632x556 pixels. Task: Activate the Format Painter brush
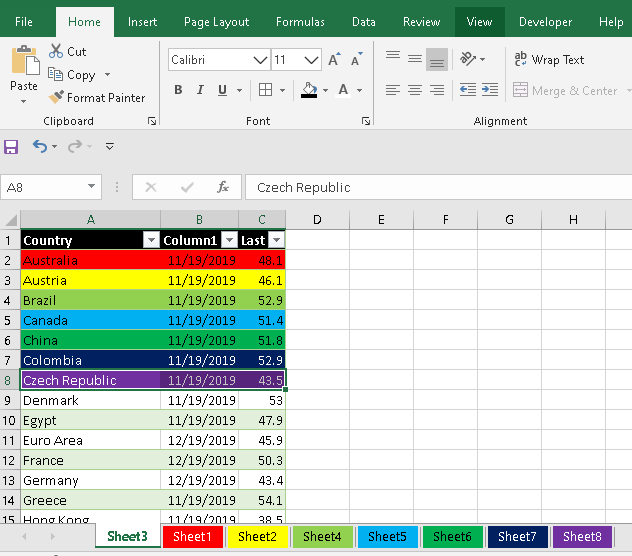[56, 97]
